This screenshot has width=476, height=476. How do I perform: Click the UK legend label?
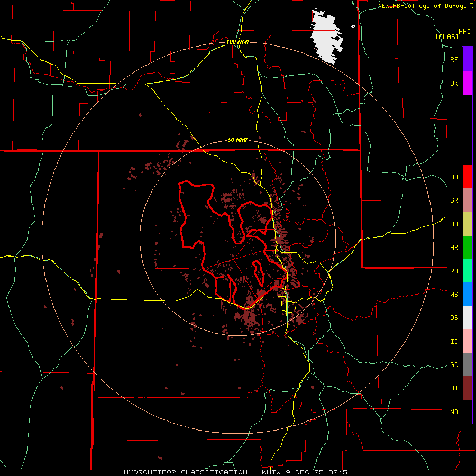(454, 84)
